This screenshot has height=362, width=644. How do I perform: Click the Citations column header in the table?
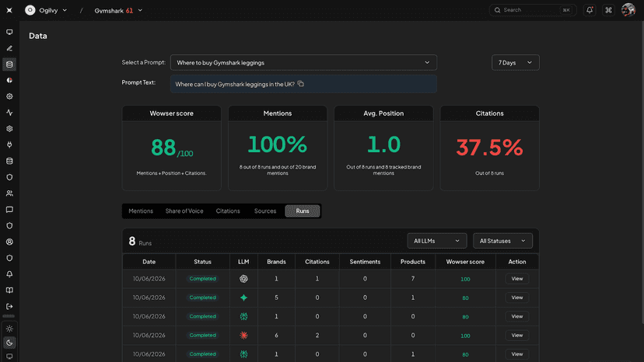tap(317, 262)
